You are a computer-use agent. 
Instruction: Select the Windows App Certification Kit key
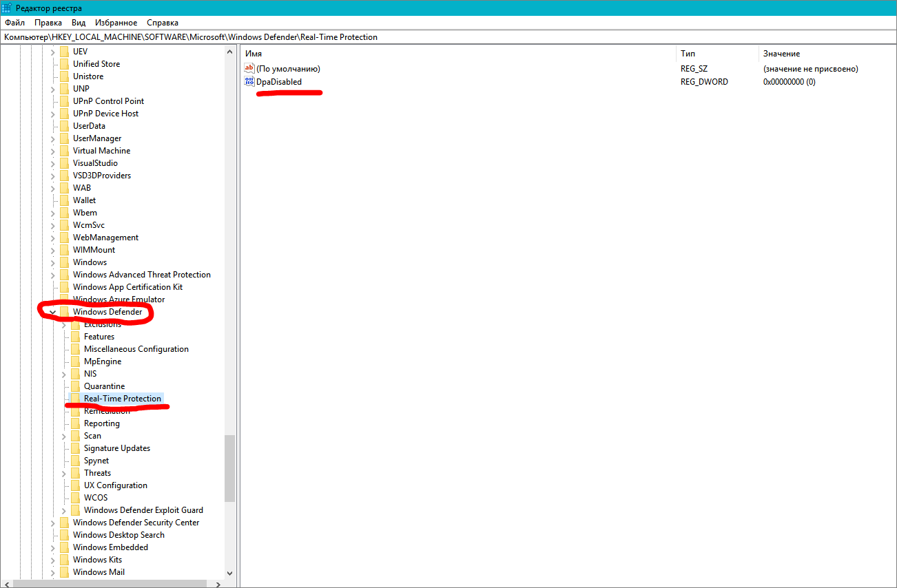coord(127,287)
